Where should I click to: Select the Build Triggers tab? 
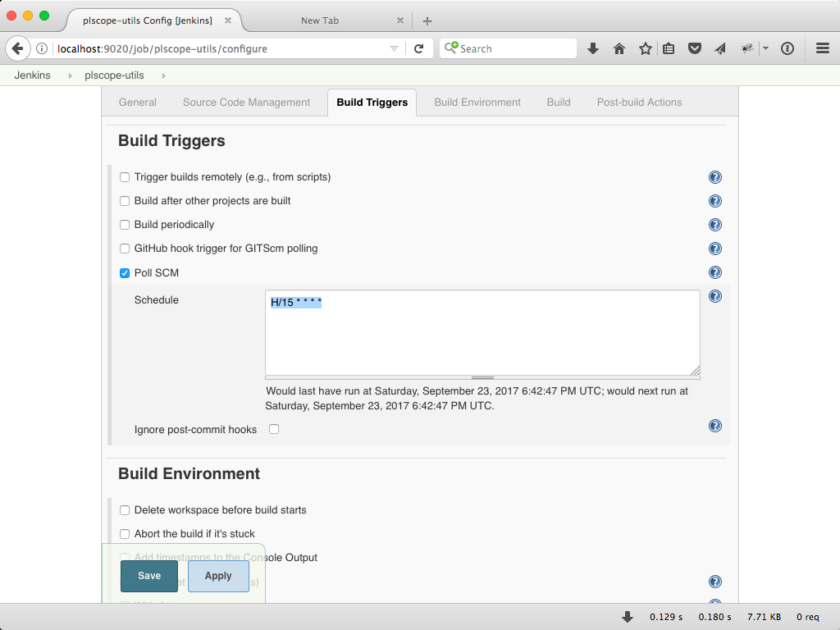click(372, 103)
